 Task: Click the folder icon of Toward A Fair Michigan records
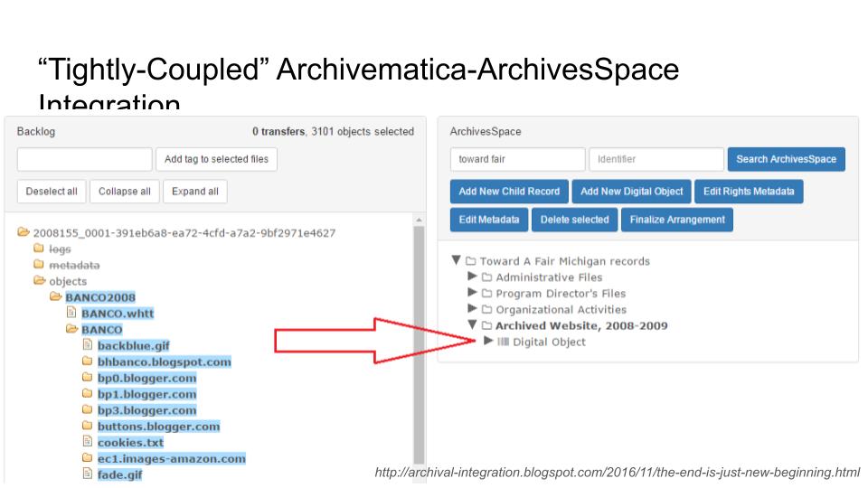click(x=471, y=260)
